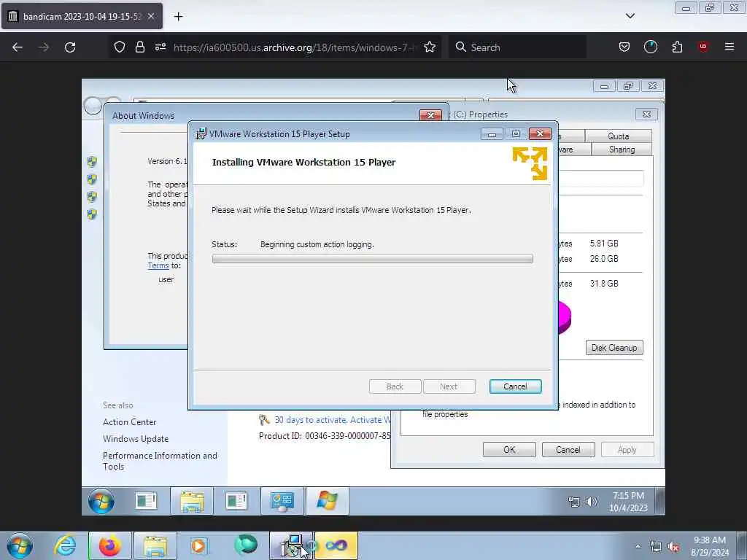Show site security info via padlock icon
This screenshot has height=560, width=747.
point(139,47)
